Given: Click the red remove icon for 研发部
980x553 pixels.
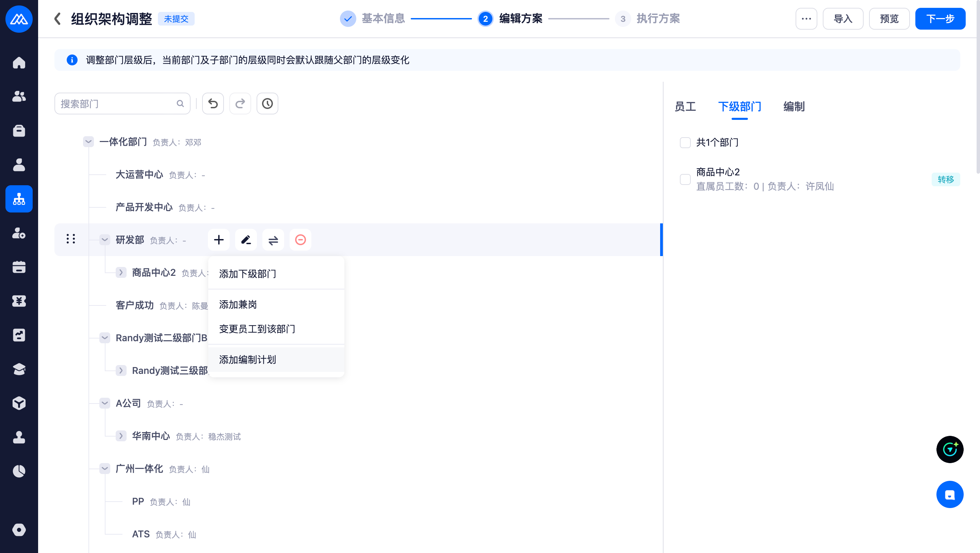Looking at the screenshot, I should [x=300, y=240].
